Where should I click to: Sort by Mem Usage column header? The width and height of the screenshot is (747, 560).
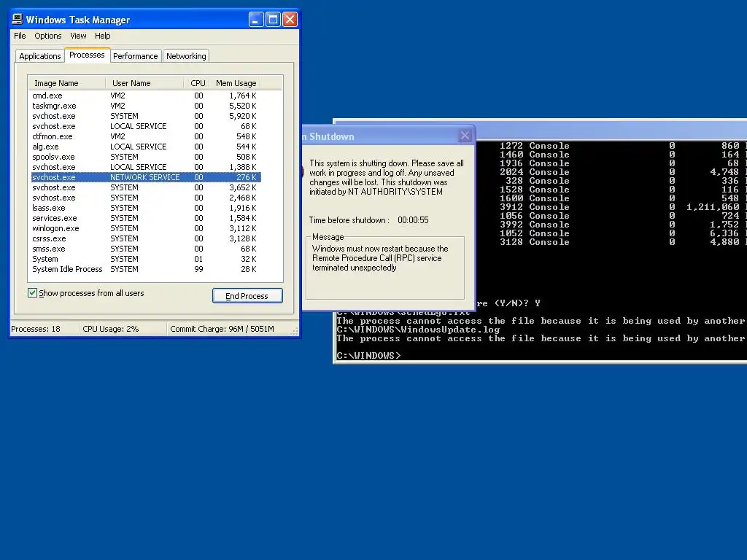coord(236,83)
